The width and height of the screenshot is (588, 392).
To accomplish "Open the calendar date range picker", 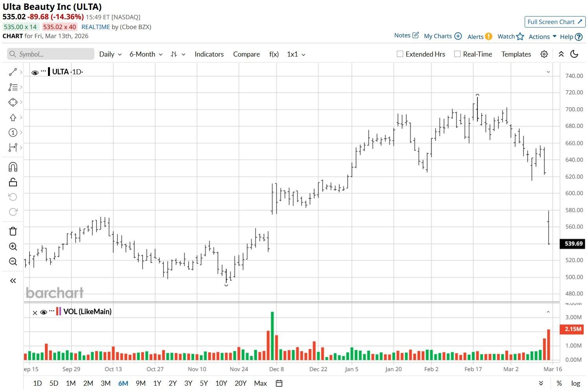I will (x=279, y=383).
